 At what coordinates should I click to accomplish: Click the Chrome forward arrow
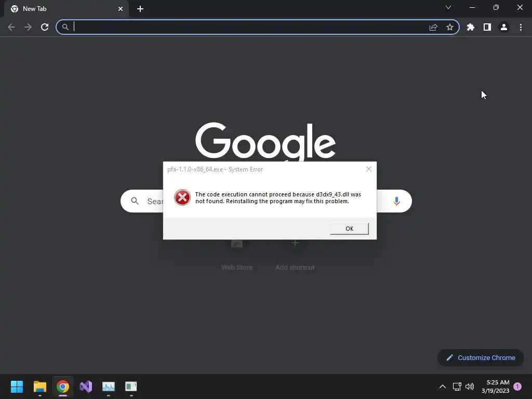tap(28, 27)
